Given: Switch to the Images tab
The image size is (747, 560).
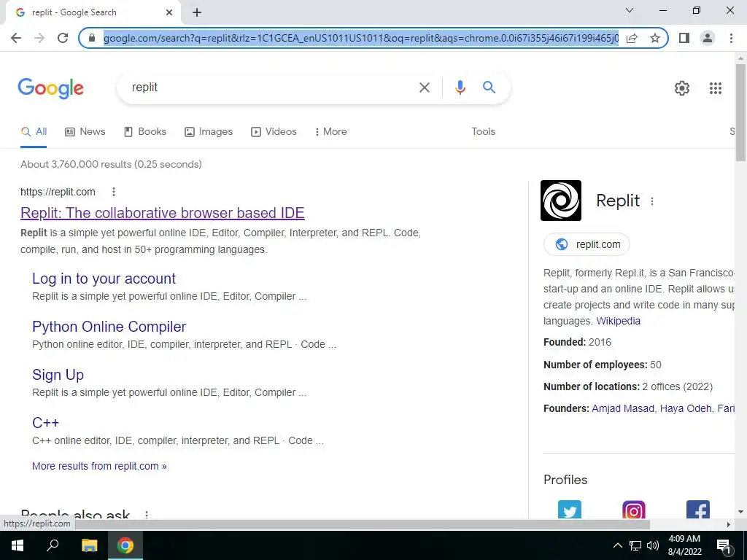Looking at the screenshot, I should click(209, 132).
